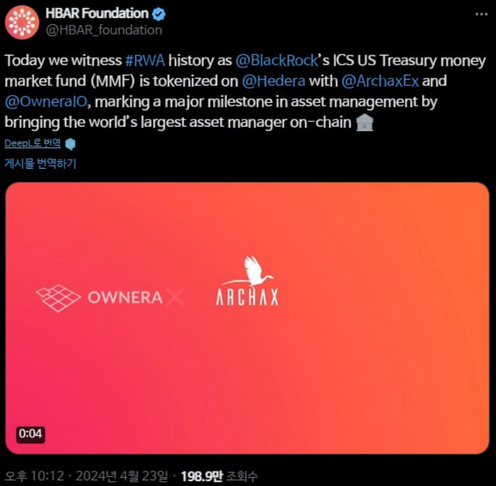Click the DeepL hexagon logo icon
496x486 pixels.
(70, 144)
